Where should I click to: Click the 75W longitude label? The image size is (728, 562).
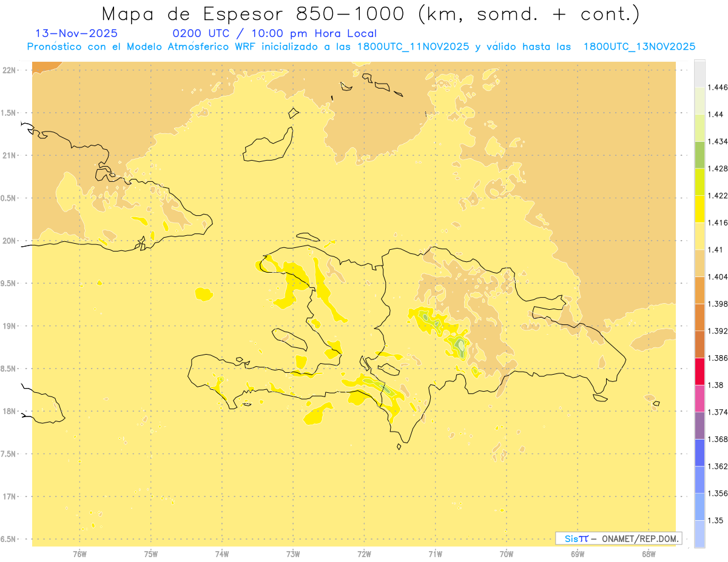[151, 554]
